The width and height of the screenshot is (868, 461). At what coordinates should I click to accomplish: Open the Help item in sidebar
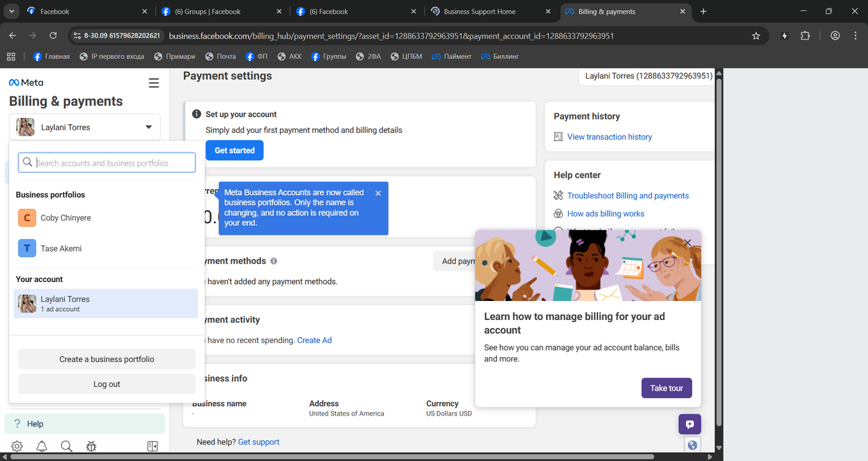point(85,424)
